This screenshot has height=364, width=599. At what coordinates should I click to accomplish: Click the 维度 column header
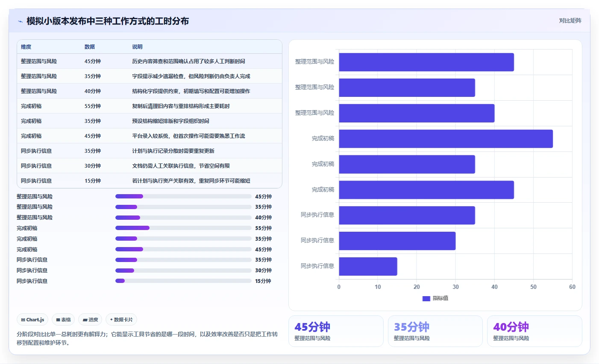(x=26, y=47)
